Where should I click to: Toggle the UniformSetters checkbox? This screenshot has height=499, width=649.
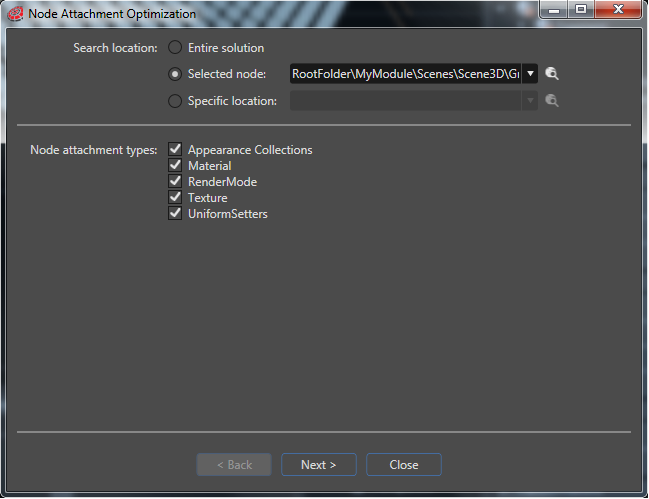[175, 214]
